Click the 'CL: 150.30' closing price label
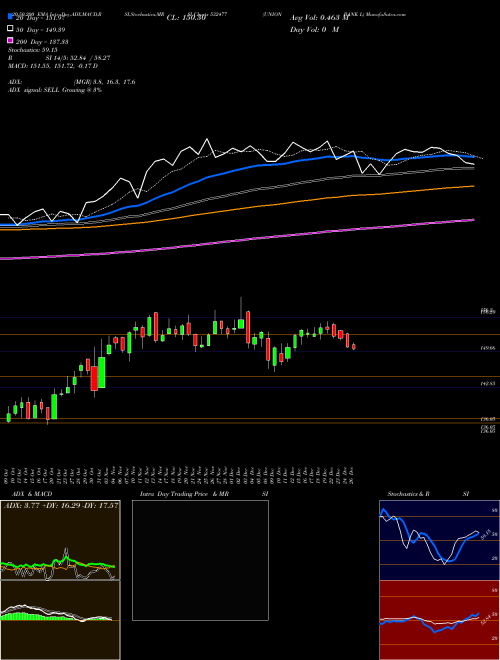 pyautogui.click(x=186, y=18)
